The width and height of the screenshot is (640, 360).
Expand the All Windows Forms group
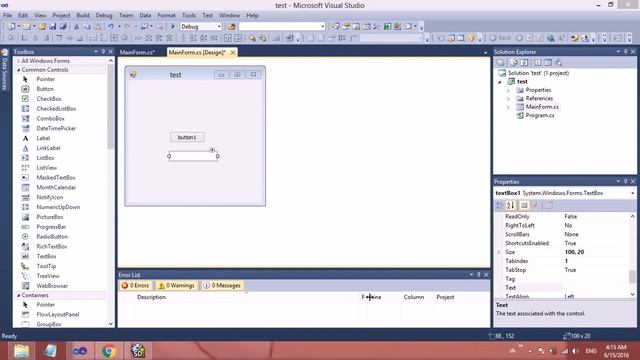18,61
